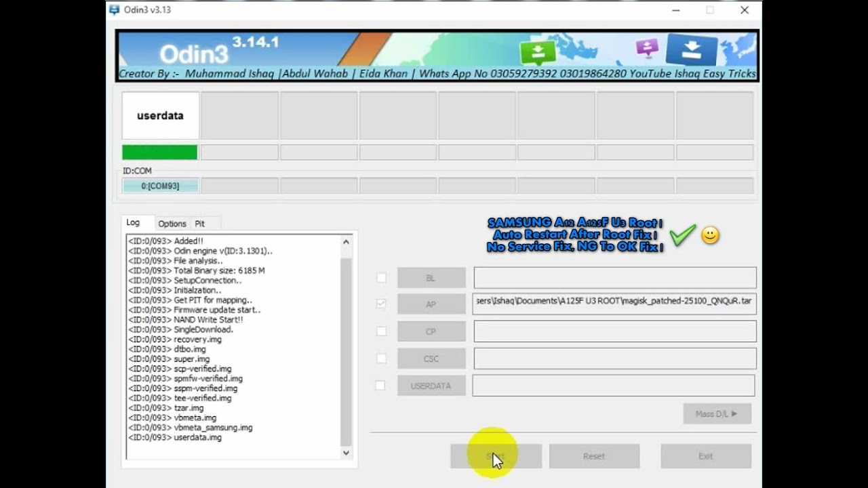Viewport: 868px width, 488px height.
Task: Click the 'File analysis..' log line
Action: tap(176, 261)
